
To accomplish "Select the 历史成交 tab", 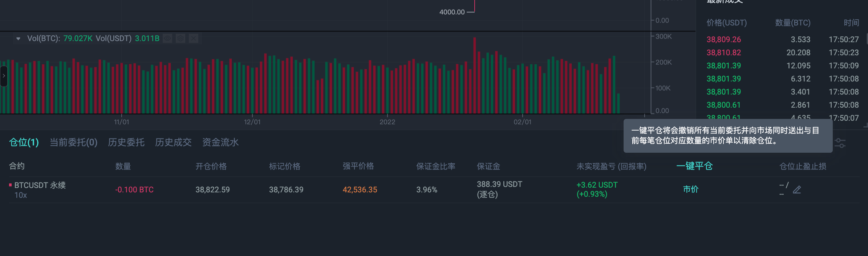I will tap(173, 142).
